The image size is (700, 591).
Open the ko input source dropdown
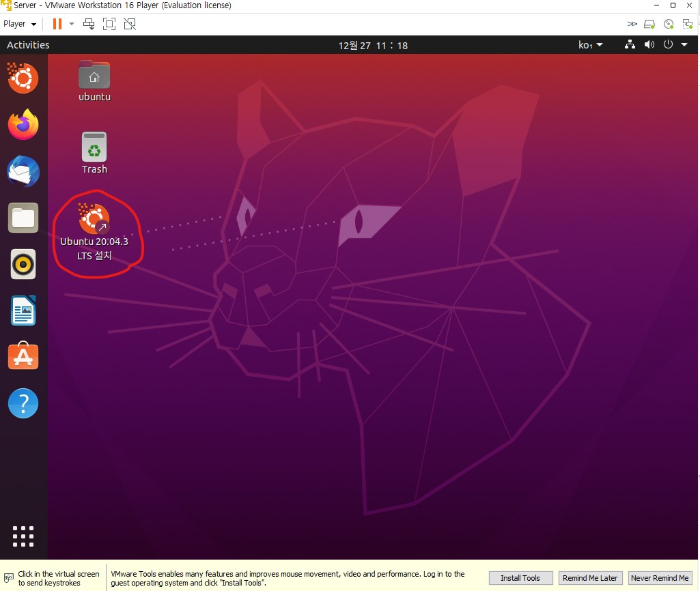[x=590, y=45]
